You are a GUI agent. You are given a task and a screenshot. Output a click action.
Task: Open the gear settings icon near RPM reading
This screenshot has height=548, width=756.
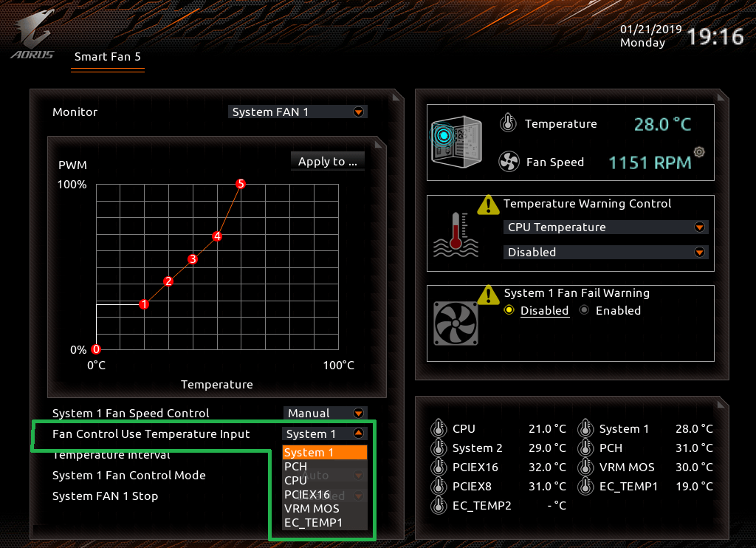[699, 152]
